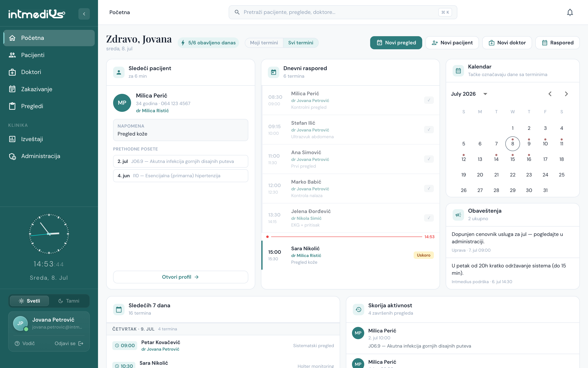Read the cenovnik usluga announcement
588x368 pixels.
(512, 242)
